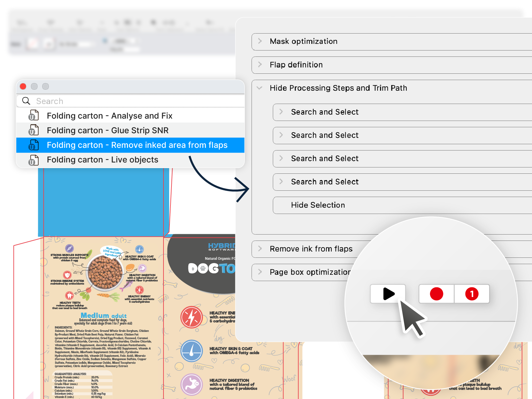Screen dimensions: 532x399
Task: Expand the first Search and Select step
Action: click(x=281, y=112)
